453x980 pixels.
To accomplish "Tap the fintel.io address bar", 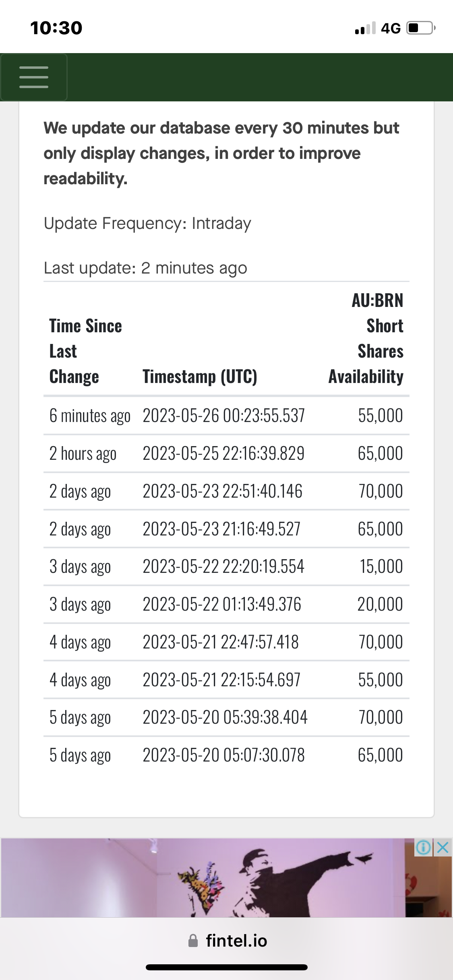I will [236, 941].
